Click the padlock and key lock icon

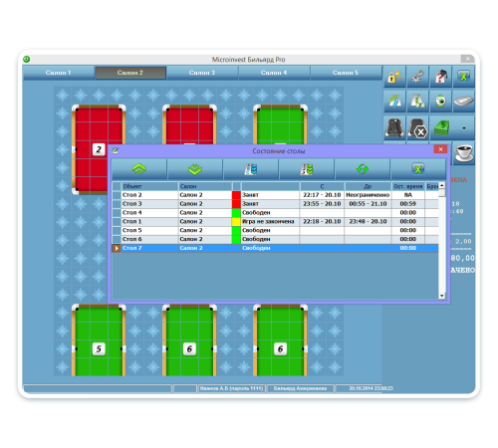click(x=394, y=77)
